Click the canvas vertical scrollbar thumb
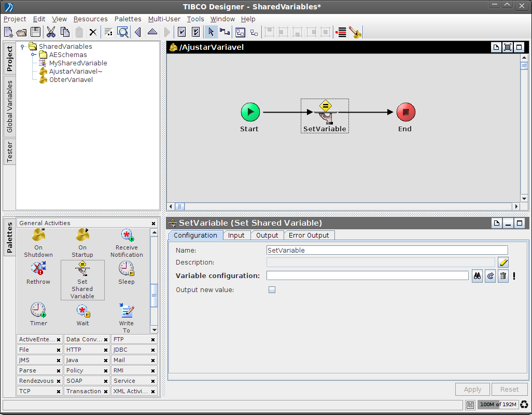The height and width of the screenshot is (415, 532). coord(524,65)
